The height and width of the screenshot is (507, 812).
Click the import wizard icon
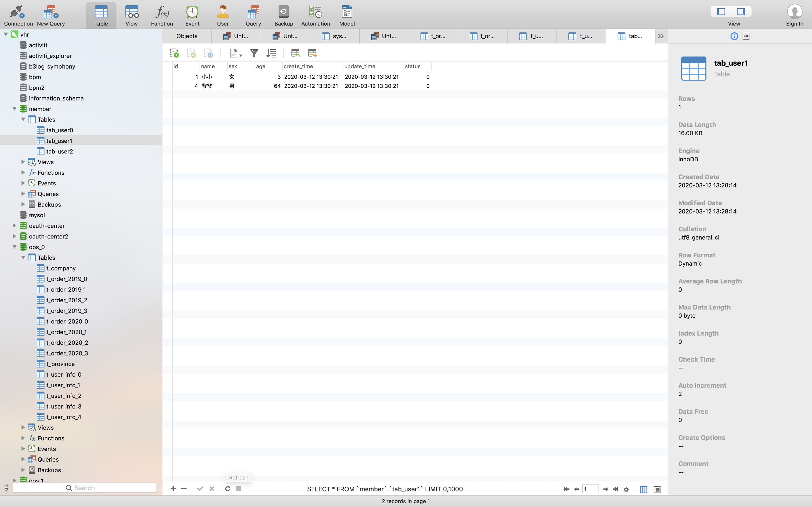[295, 53]
